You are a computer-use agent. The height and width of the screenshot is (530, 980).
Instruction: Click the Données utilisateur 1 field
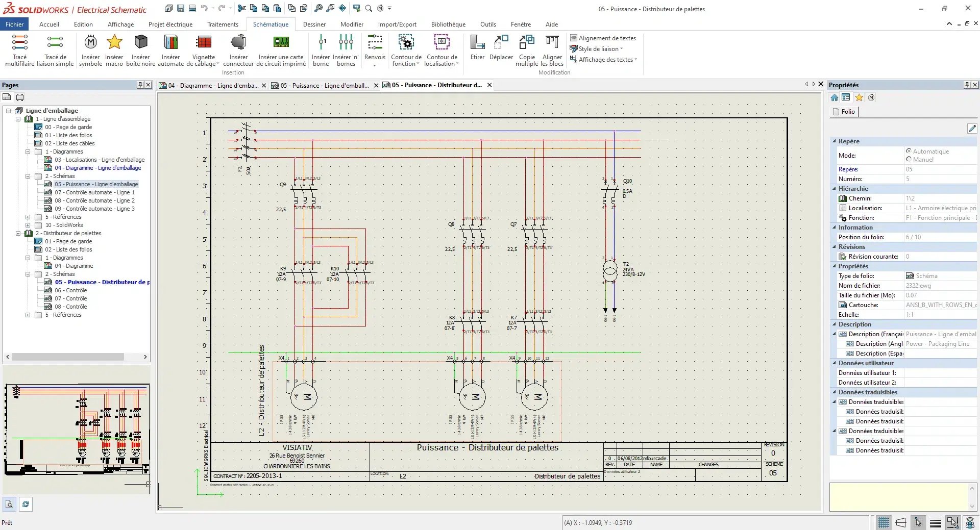tap(940, 373)
